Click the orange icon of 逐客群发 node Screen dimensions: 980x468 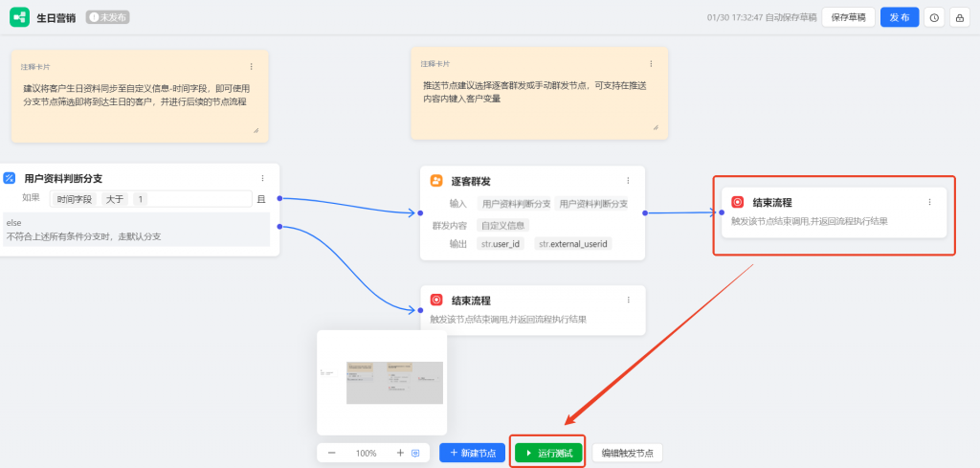[x=436, y=181]
